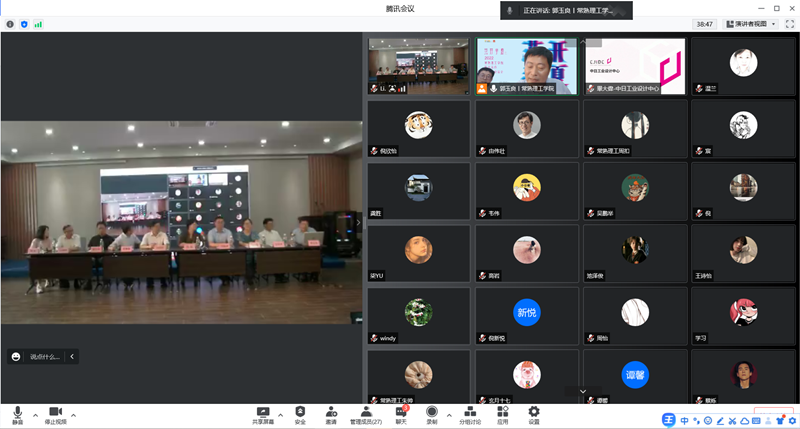
Task: Select the conference room video thumbnail
Action: (418, 66)
